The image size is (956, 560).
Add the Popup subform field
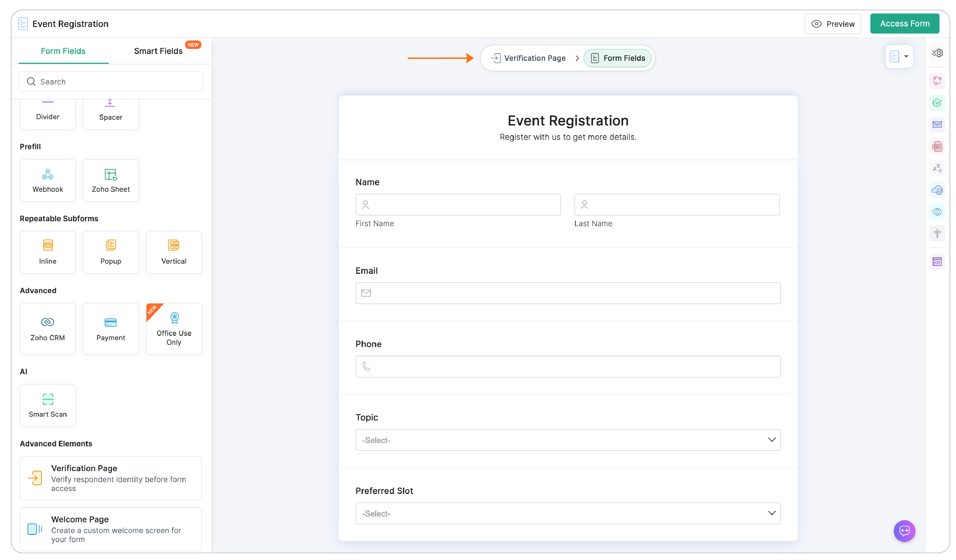pos(111,253)
